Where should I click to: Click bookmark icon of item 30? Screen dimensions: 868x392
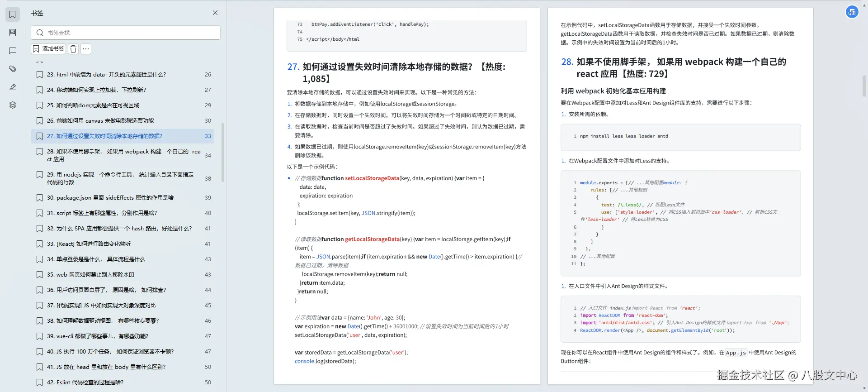40,198
